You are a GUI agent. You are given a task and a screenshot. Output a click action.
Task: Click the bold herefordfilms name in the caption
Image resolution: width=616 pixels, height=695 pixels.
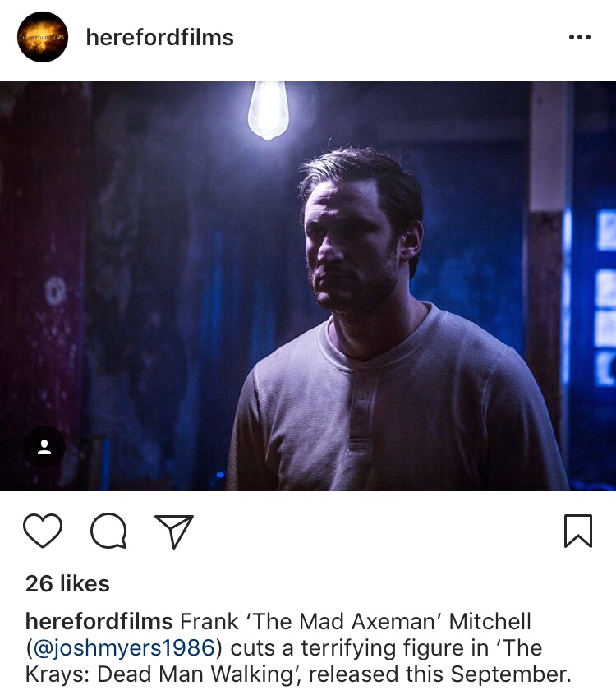pos(99,621)
